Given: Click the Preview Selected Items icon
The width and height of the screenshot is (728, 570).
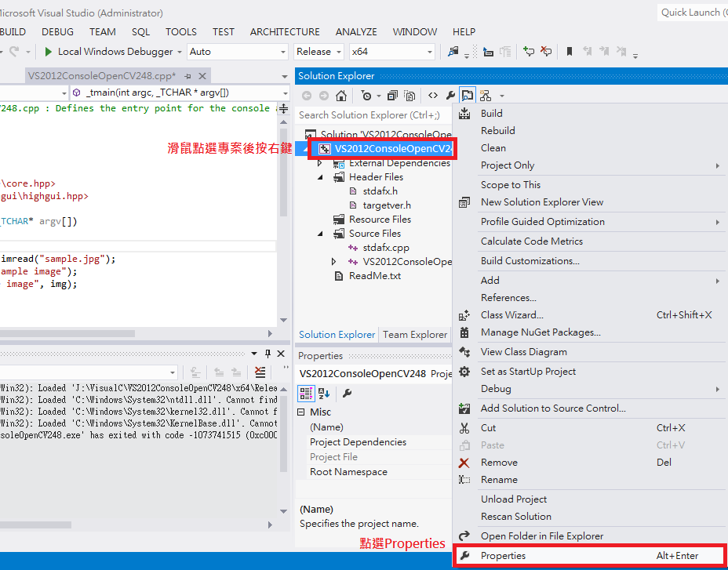Looking at the screenshot, I should pyautogui.click(x=467, y=96).
